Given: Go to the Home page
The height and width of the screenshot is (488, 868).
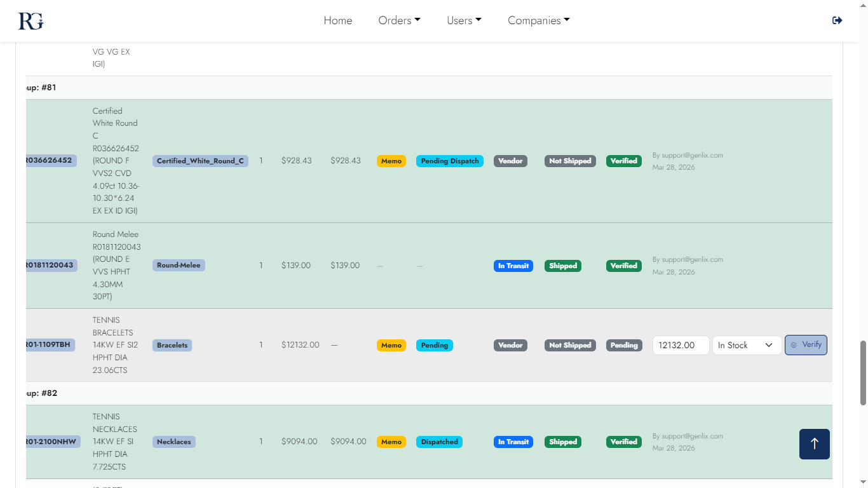Looking at the screenshot, I should click(x=337, y=20).
